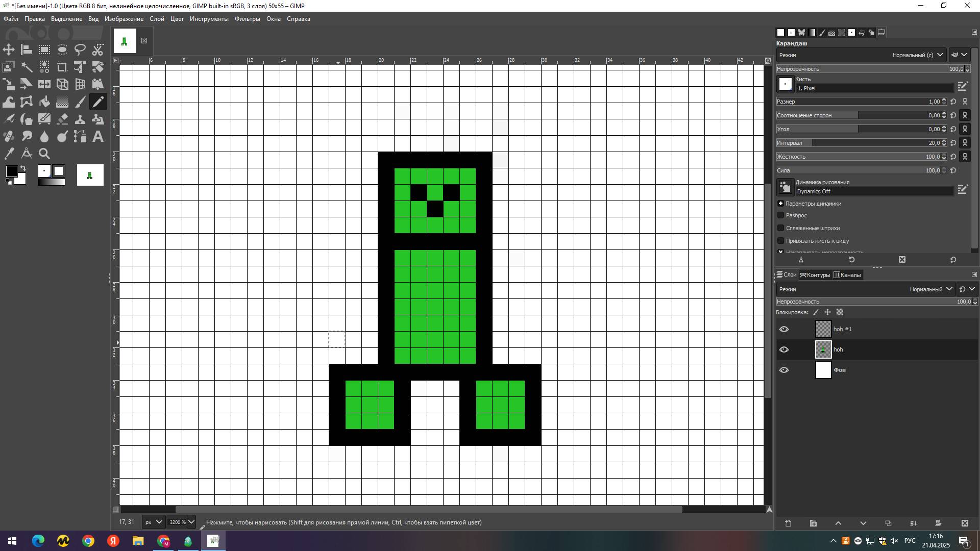
Task: Hide the 'hoh' layer
Action: (784, 349)
